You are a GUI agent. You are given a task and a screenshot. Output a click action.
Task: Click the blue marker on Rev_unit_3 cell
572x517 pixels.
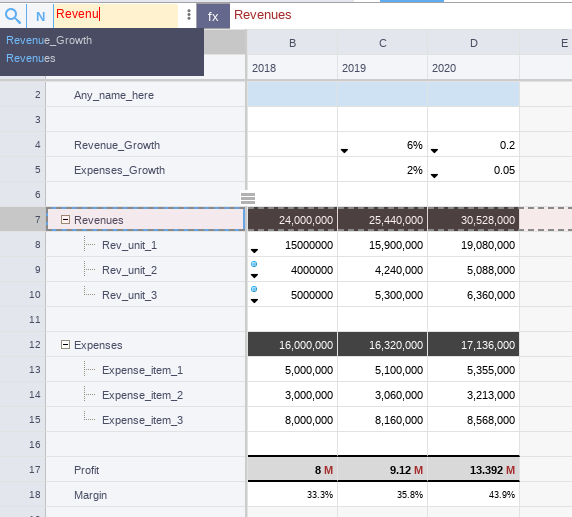click(254, 289)
